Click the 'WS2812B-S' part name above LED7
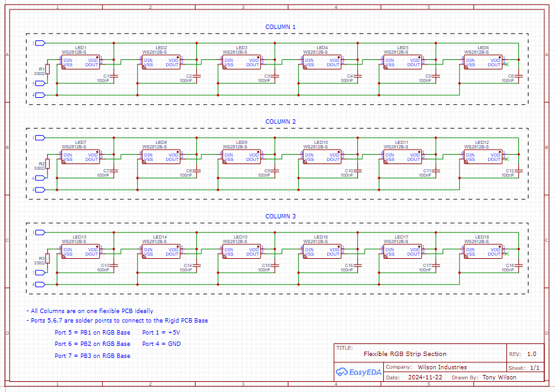 click(74, 147)
